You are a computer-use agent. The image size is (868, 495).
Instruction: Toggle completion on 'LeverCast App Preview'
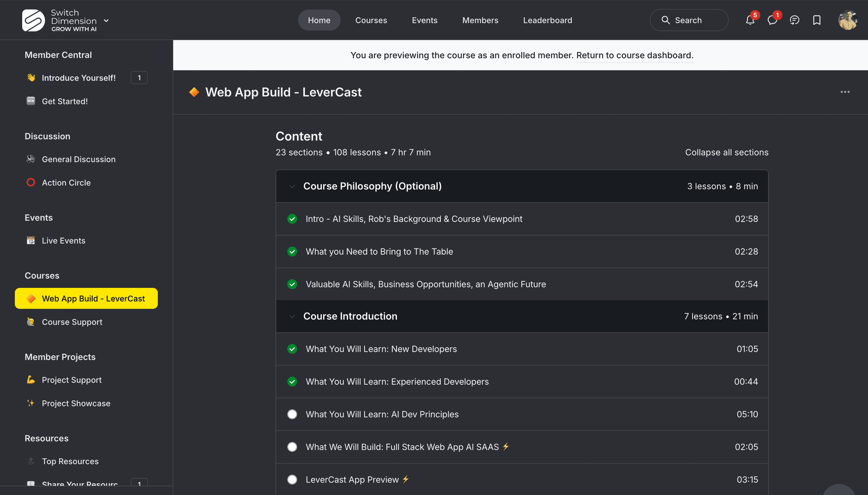(x=292, y=480)
